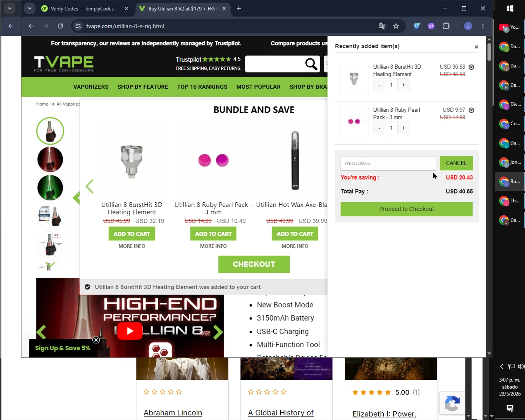Open SHOP BY FEATURE menu
Image resolution: width=525 pixels, height=420 pixels.
pyautogui.click(x=143, y=87)
